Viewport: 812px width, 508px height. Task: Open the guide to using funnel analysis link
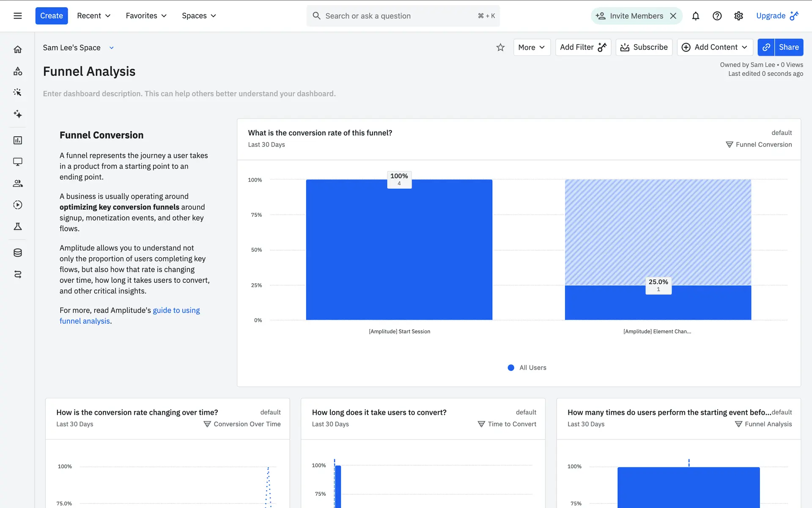[176, 310]
